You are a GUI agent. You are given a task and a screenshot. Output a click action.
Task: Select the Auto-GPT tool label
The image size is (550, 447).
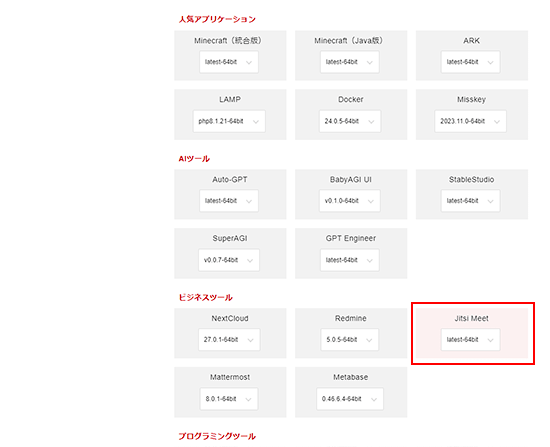pyautogui.click(x=230, y=180)
